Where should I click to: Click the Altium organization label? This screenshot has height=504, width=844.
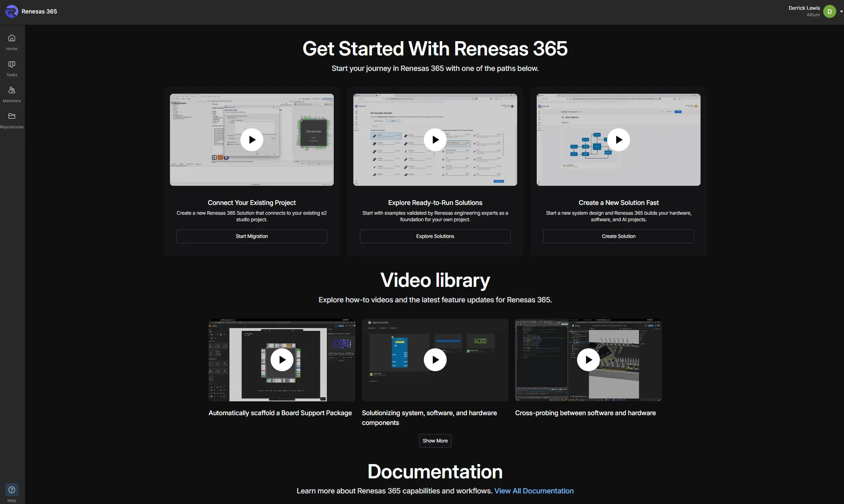coord(813,15)
